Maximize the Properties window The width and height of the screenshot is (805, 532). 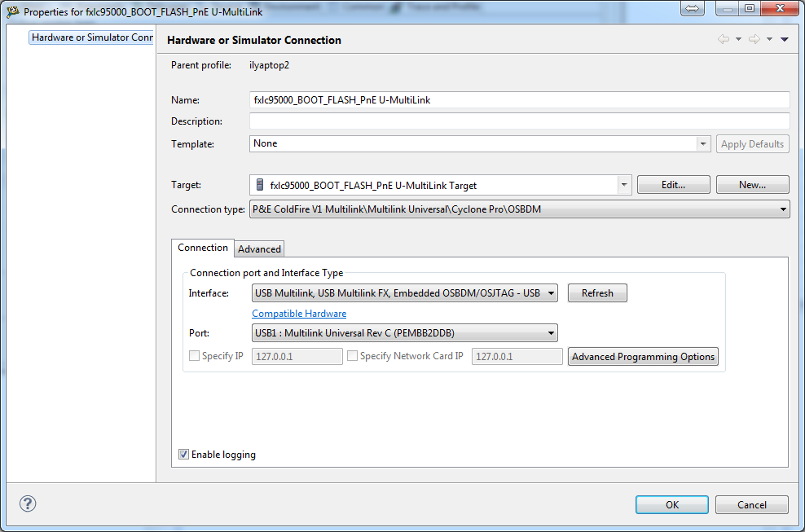click(750, 8)
